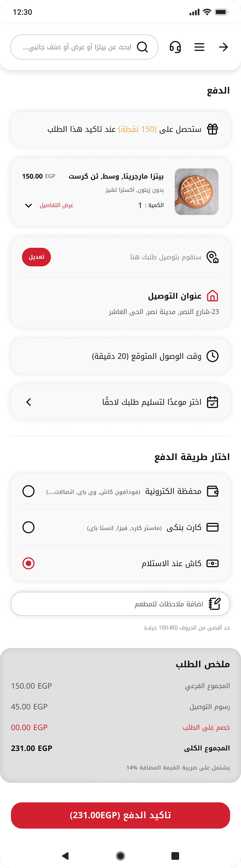Type in the pizza search field
241x868 pixels.
pyautogui.click(x=78, y=47)
